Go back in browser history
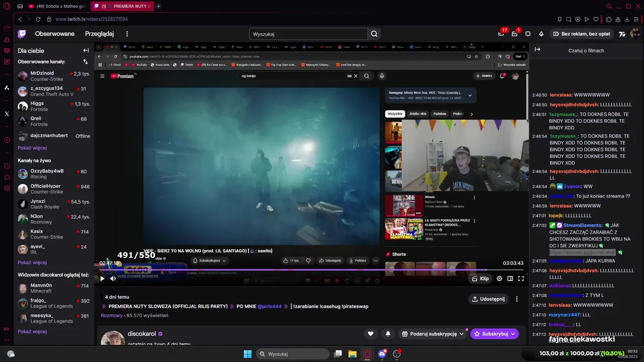 point(20,19)
